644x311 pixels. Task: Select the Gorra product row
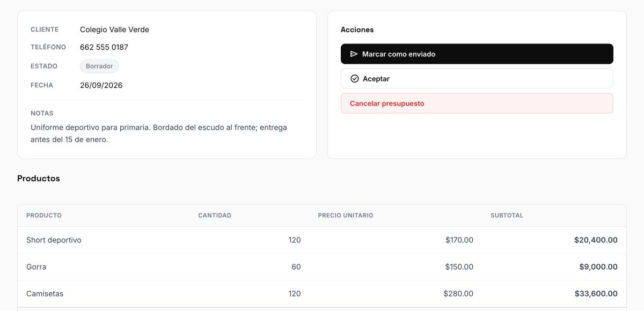click(x=322, y=267)
